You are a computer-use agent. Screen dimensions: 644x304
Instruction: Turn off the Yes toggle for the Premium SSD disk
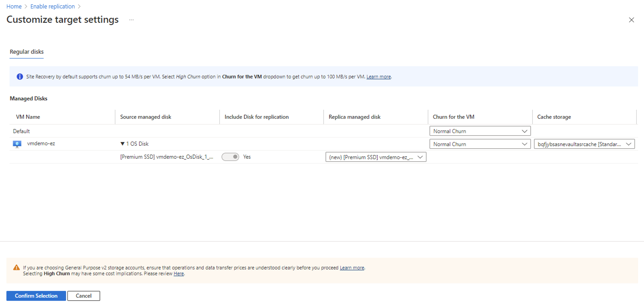(x=230, y=157)
